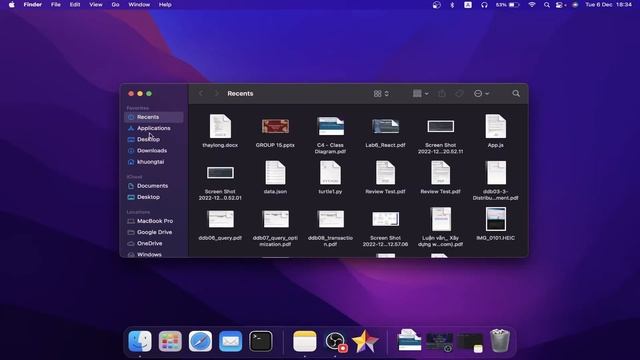Go back using the Finder back arrow

click(201, 93)
